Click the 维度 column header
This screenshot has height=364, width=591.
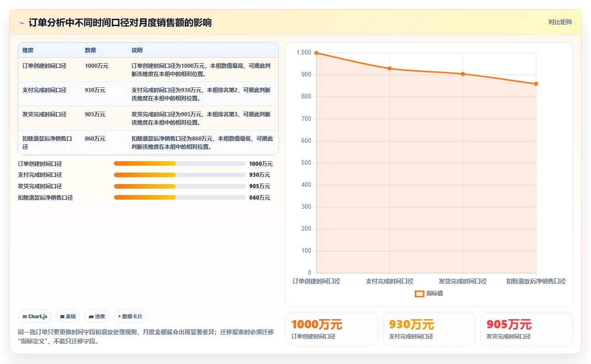pyautogui.click(x=28, y=50)
